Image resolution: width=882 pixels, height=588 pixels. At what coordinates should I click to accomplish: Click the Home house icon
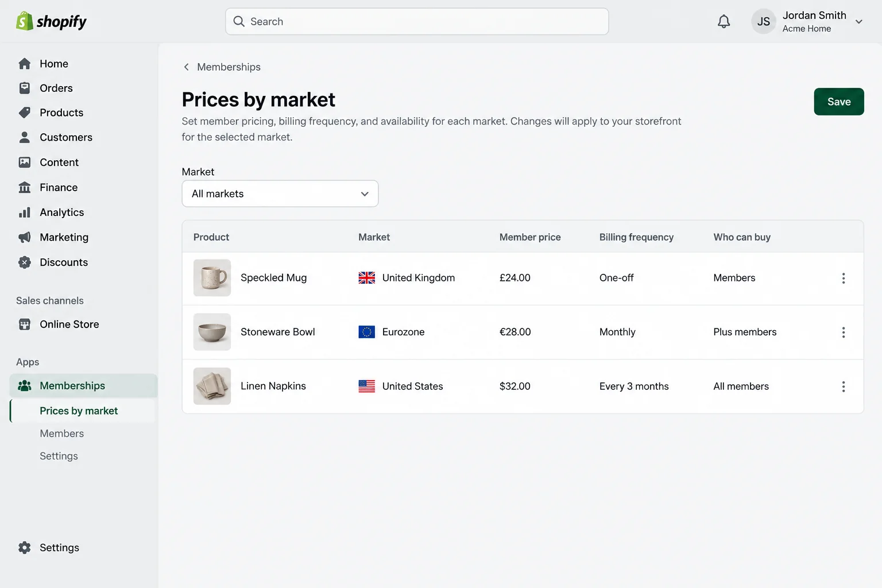coord(25,64)
